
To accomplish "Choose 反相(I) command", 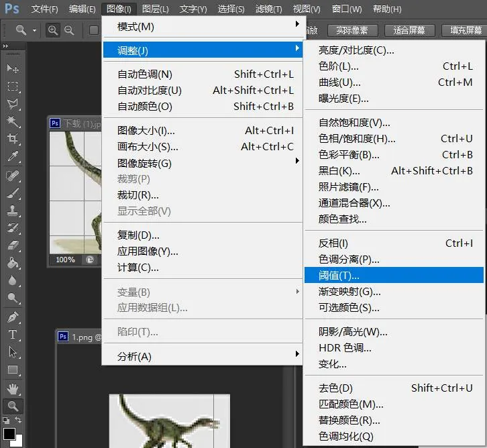I will (x=394, y=243).
